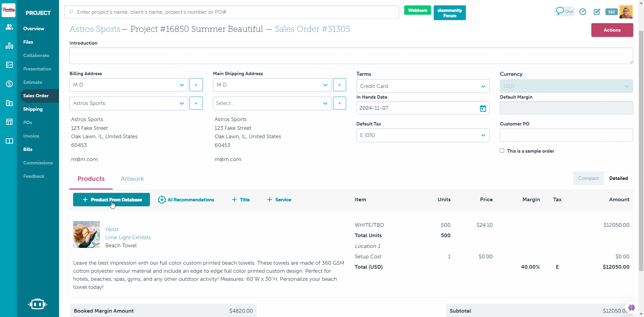Click the calendar icon in In Hands Date

[x=483, y=108]
